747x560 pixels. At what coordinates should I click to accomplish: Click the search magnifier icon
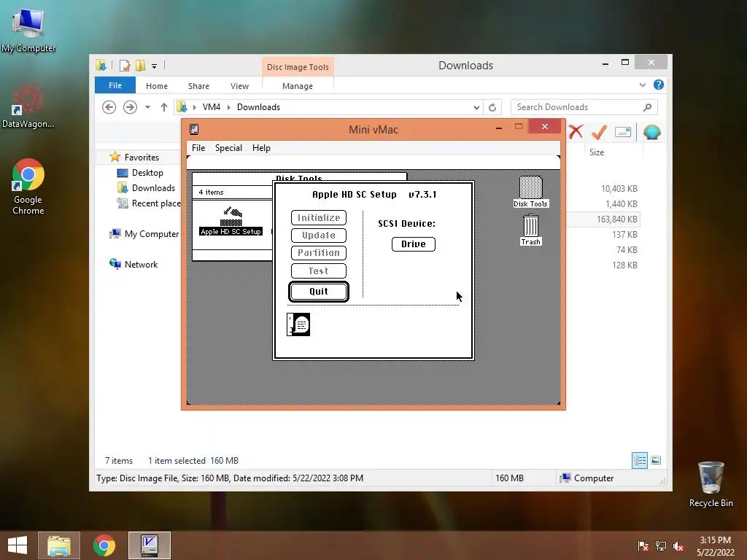point(647,107)
